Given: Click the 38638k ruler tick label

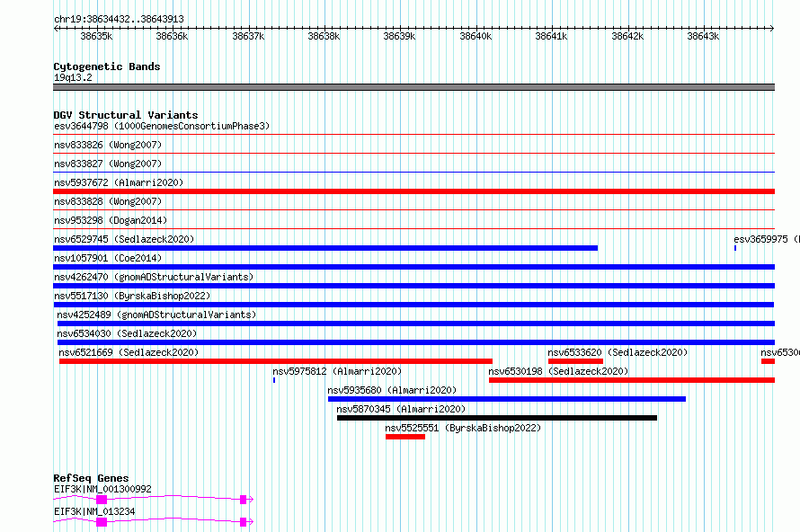Looking at the screenshot, I should [x=324, y=36].
